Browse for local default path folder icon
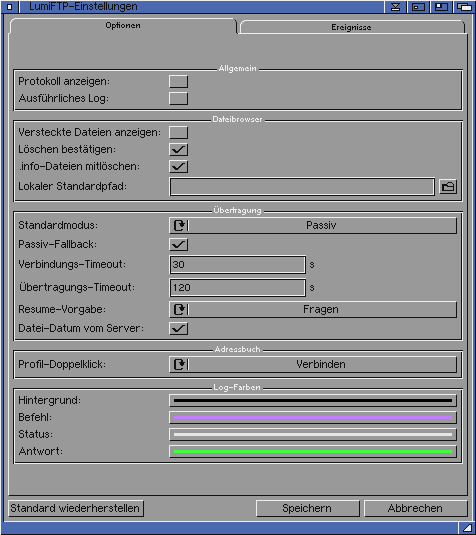Viewport: 476px width, 535px height. pyautogui.click(x=448, y=187)
